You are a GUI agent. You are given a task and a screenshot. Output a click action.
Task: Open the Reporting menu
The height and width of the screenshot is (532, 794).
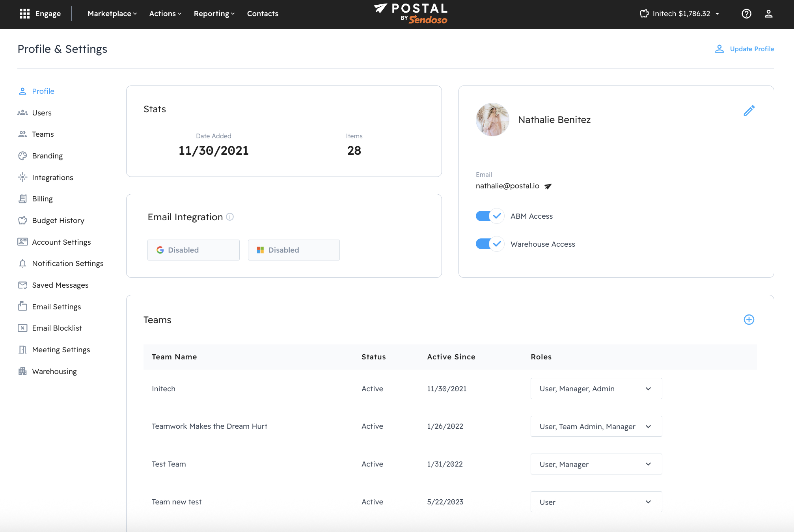[x=214, y=14]
